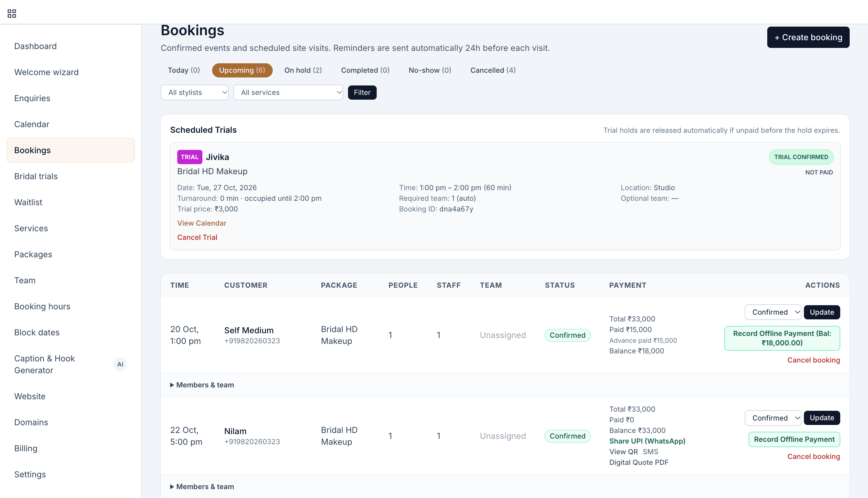The image size is (868, 498).
Task: Open Bridal trials in sidebar
Action: coord(71,176)
